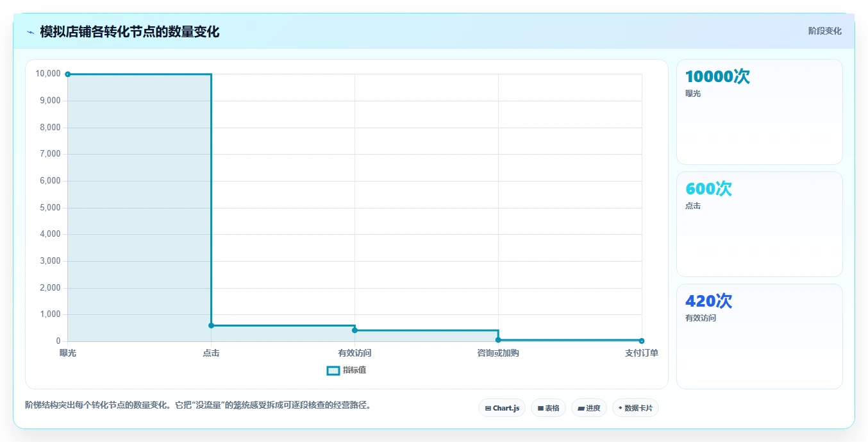Click the chart title 模拟店铺各转化节点的数量变化
The width and height of the screenshot is (868, 442).
pyautogui.click(x=129, y=32)
